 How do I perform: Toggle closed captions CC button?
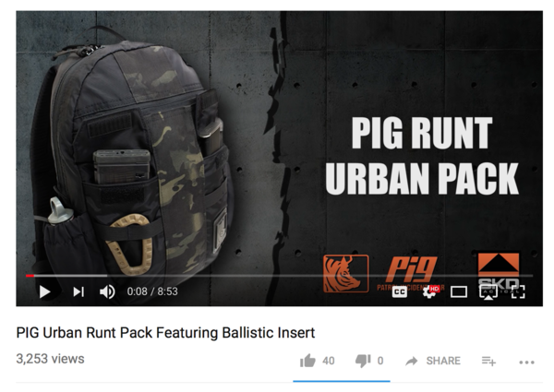[400, 292]
